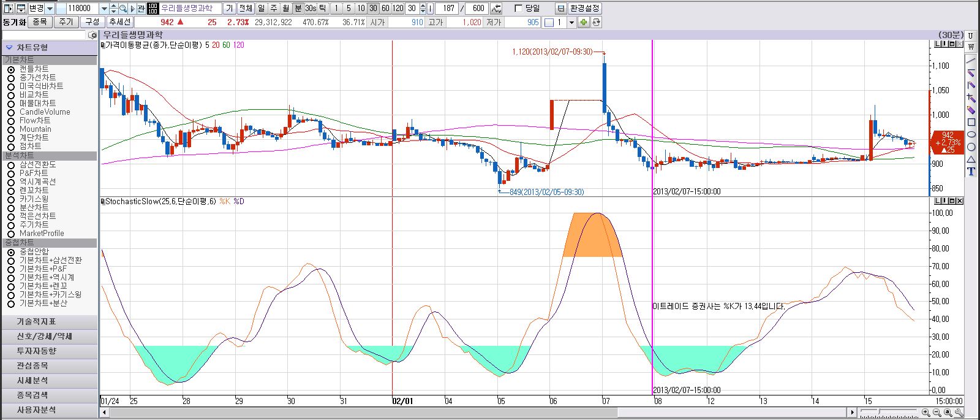Open the stock code 118000 dropdown
Image resolution: width=980 pixels, height=420 pixels.
click(104, 9)
